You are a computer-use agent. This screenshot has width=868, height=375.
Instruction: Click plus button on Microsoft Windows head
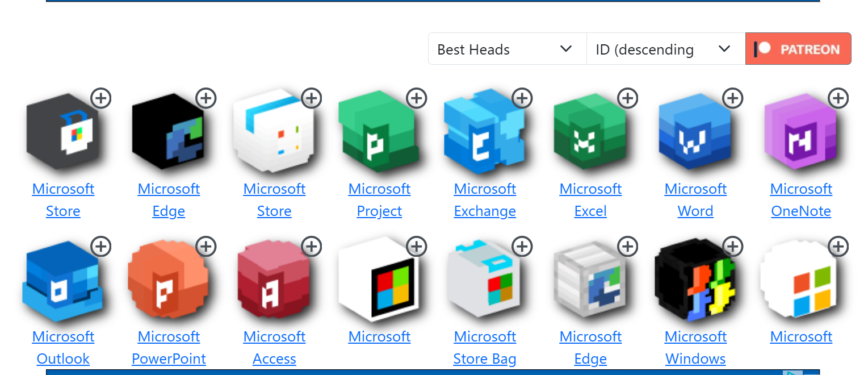733,246
